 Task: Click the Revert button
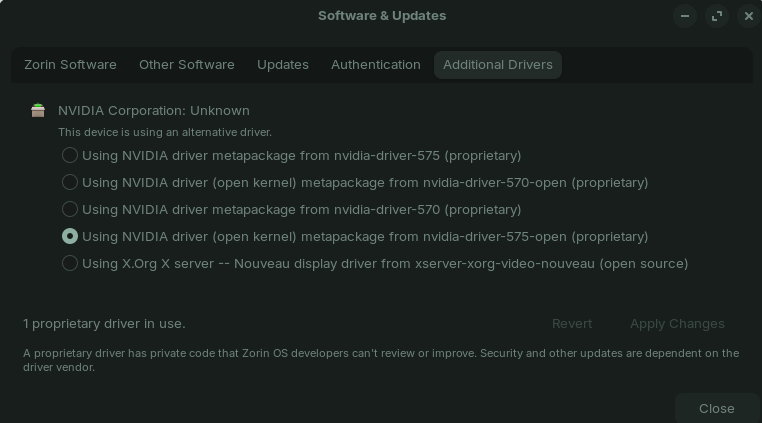pos(572,324)
